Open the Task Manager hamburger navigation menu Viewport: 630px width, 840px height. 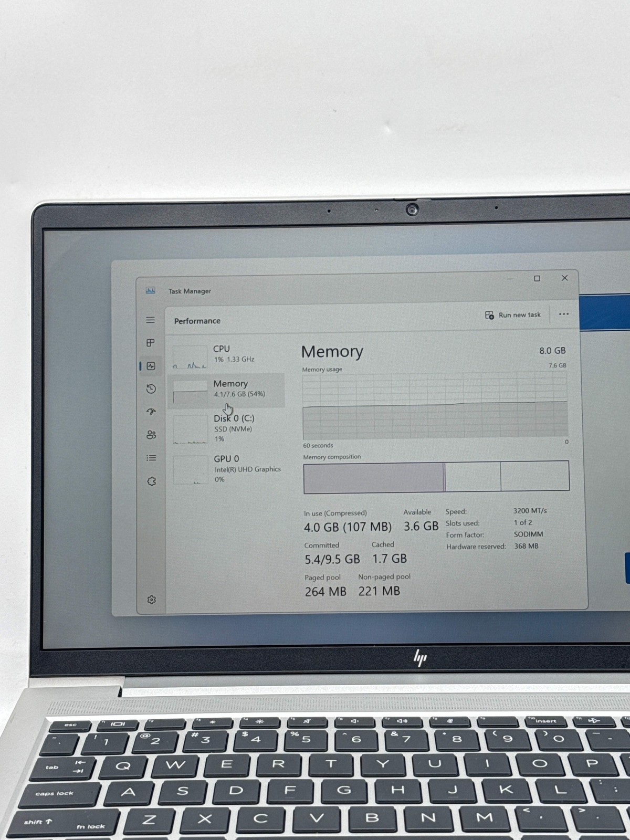[x=150, y=320]
